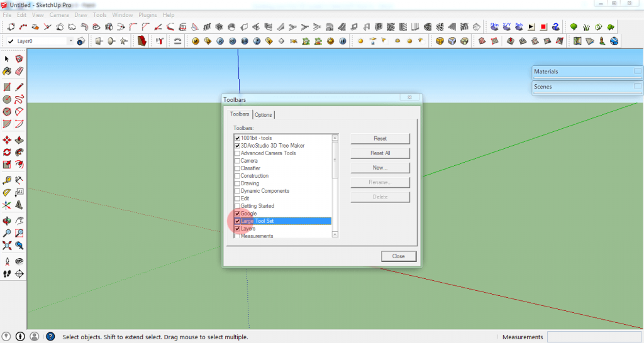Select the Protractor tool
The height and width of the screenshot is (343, 644).
click(7, 192)
